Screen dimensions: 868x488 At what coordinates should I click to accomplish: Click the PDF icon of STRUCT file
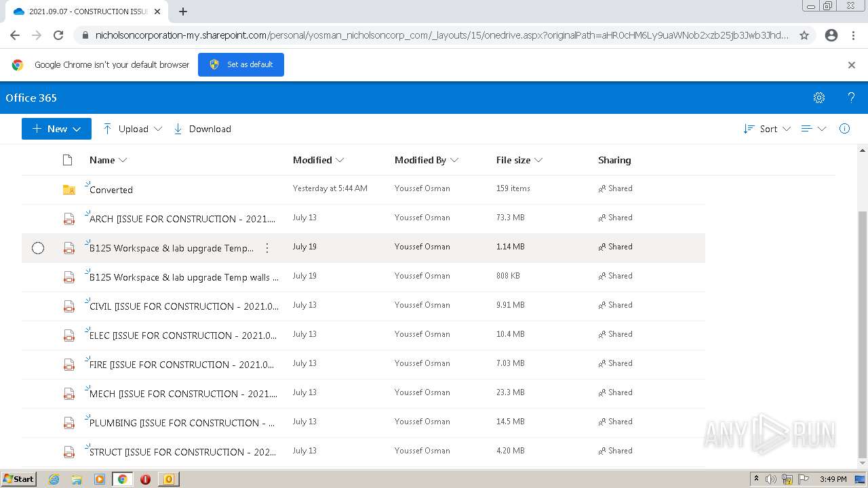tap(68, 452)
